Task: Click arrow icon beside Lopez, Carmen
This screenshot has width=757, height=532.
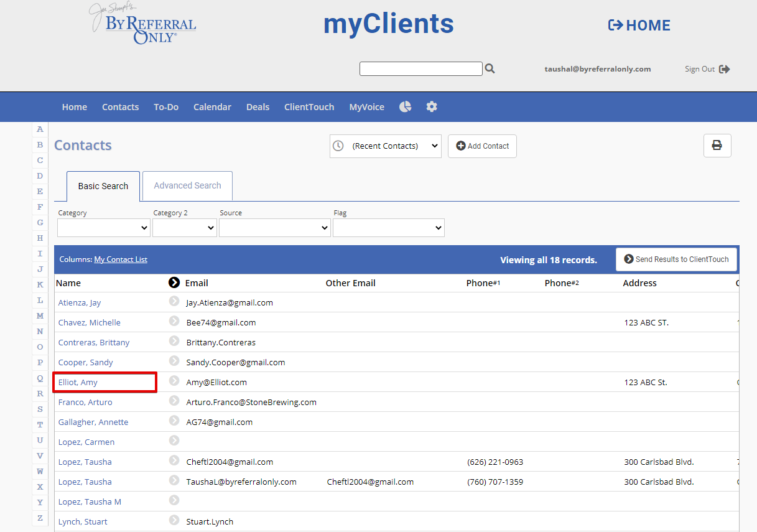Action: click(x=174, y=441)
